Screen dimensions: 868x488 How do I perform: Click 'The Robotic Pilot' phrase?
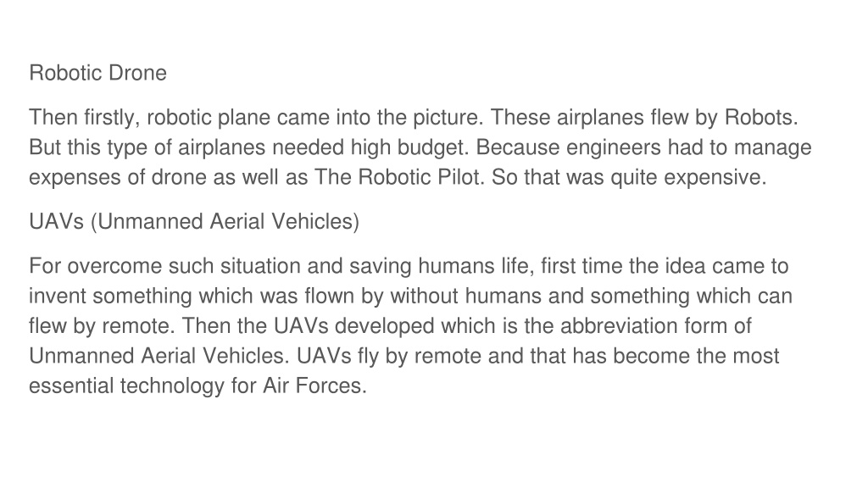coord(397,177)
